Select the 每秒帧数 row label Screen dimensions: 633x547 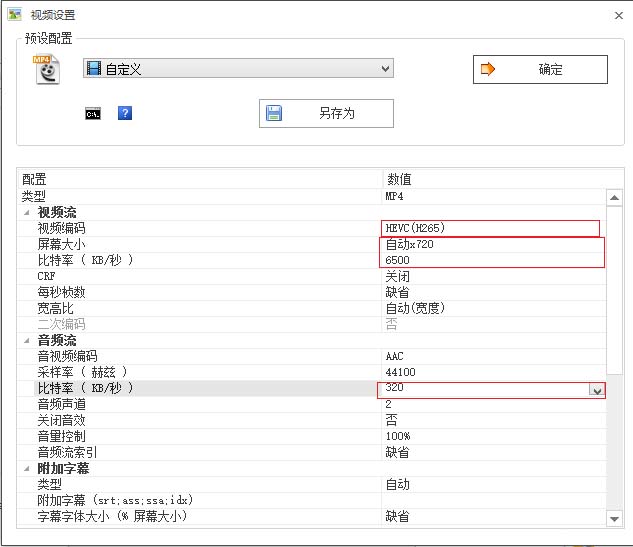pos(61,292)
